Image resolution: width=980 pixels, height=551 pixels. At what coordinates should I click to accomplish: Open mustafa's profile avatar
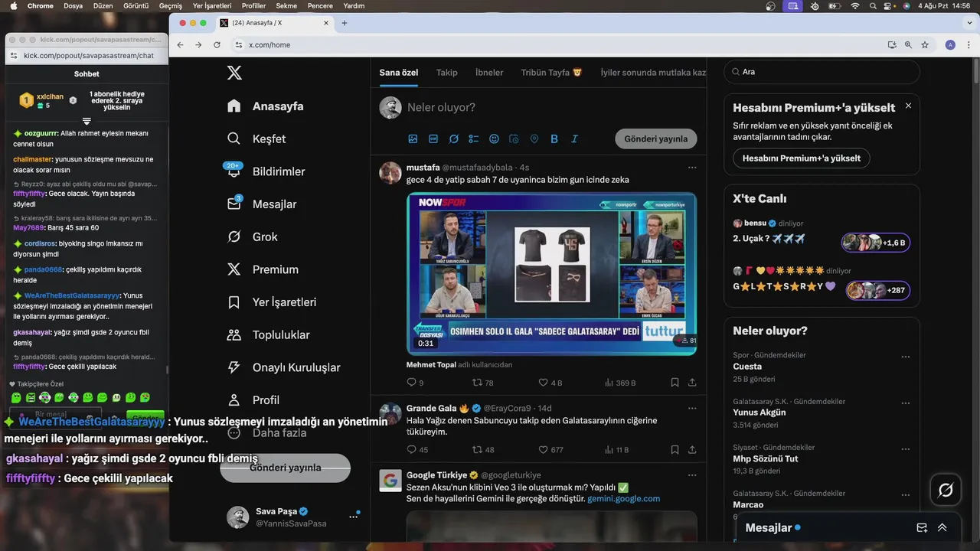pos(390,173)
